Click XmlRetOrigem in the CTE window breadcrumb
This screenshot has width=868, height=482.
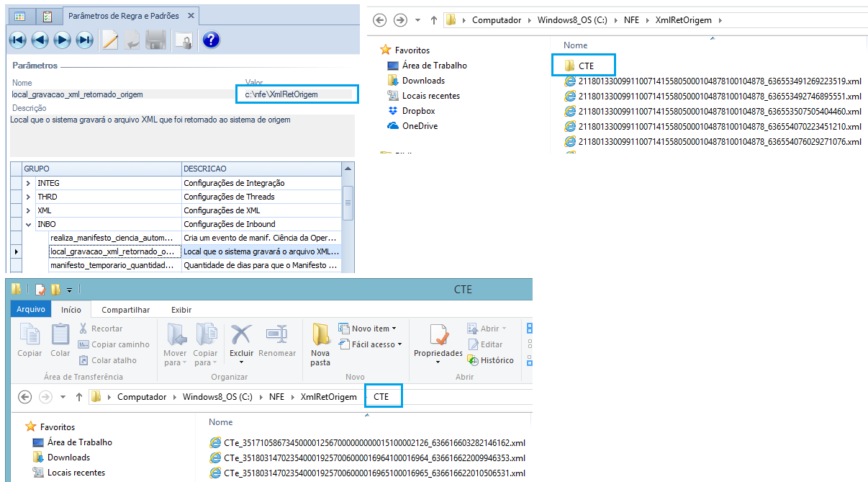coord(329,397)
